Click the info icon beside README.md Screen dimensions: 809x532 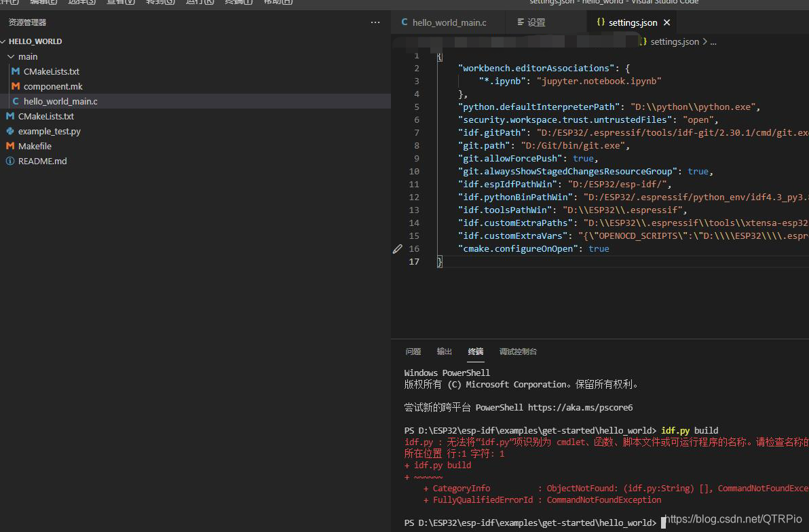[10, 161]
